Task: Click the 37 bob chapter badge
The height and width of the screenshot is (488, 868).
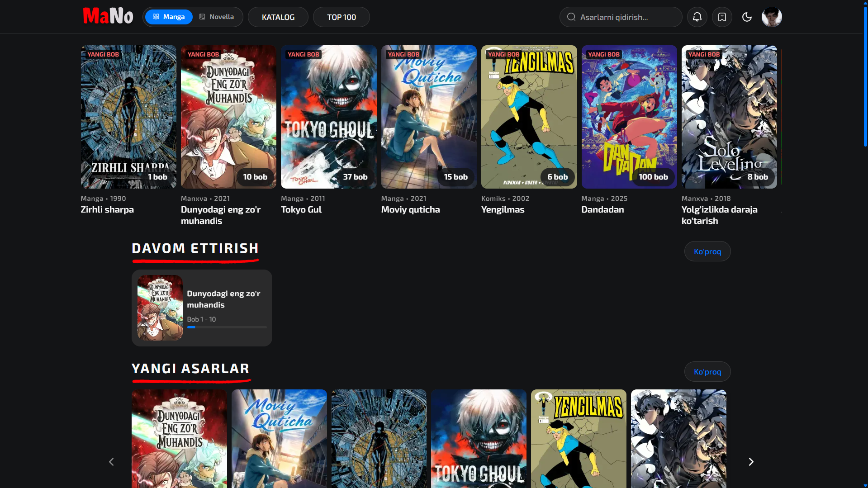Action: 355,177
